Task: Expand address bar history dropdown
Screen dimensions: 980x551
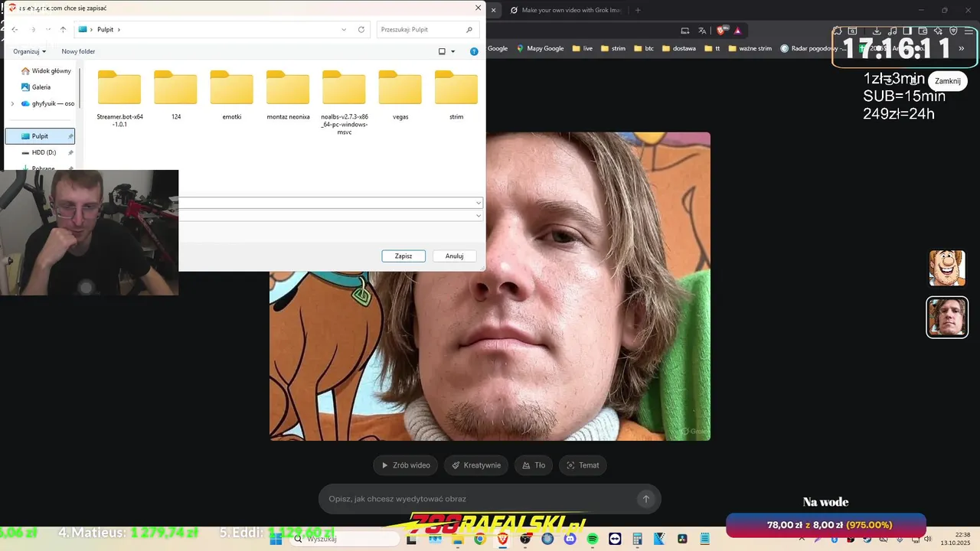Action: pos(344,29)
